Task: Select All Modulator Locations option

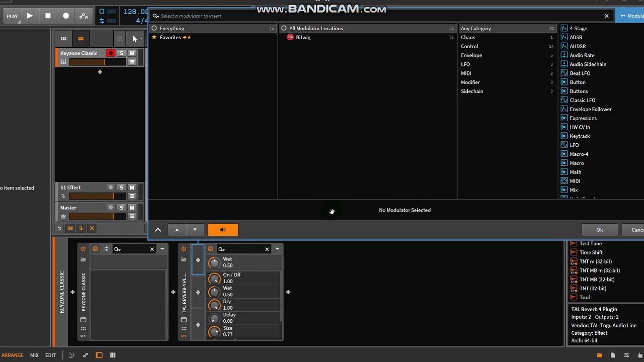Action: click(x=368, y=29)
